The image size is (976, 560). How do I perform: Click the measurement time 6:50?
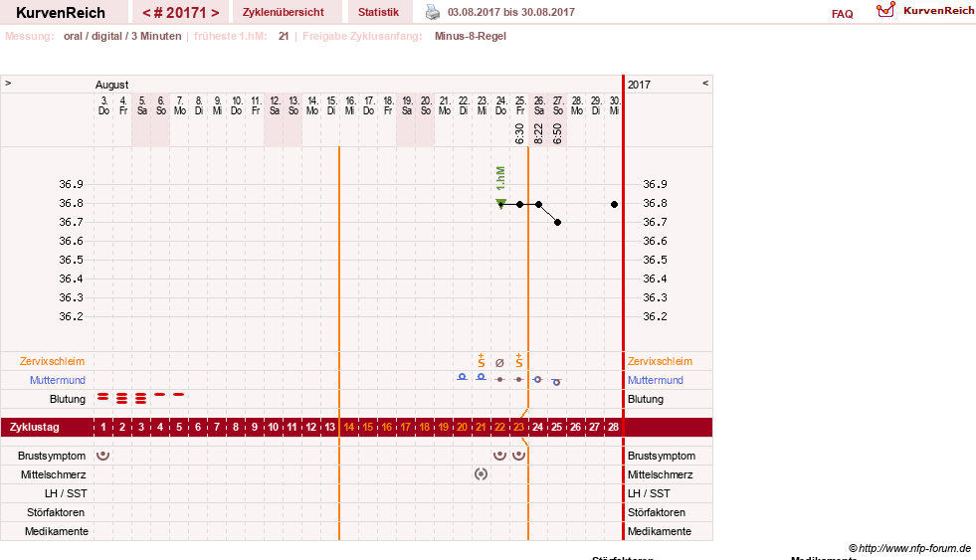tap(558, 133)
